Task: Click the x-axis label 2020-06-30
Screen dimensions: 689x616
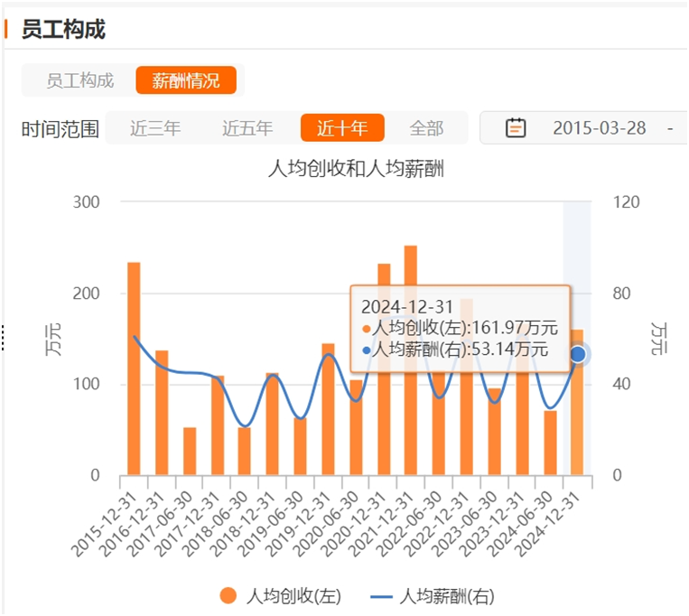Action: (326, 524)
